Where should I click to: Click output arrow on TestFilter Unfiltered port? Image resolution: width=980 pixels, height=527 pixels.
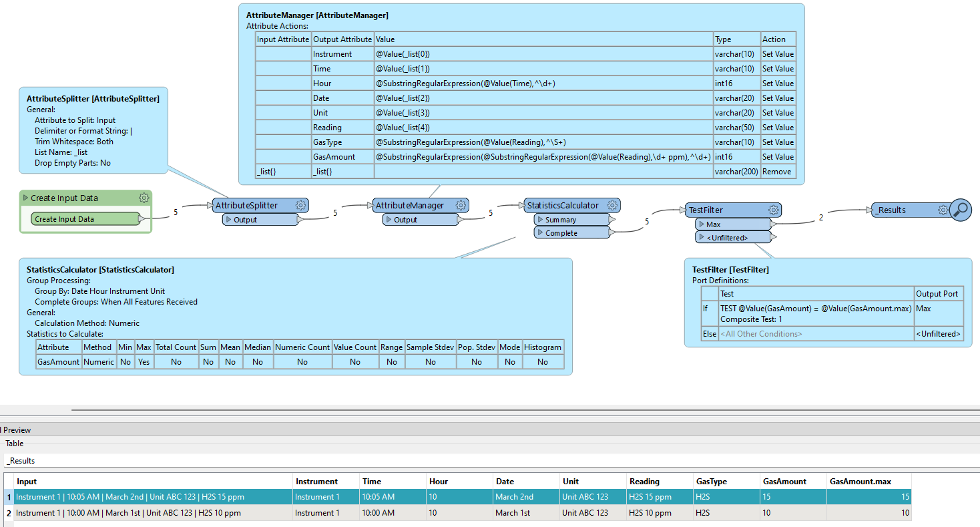[773, 238]
